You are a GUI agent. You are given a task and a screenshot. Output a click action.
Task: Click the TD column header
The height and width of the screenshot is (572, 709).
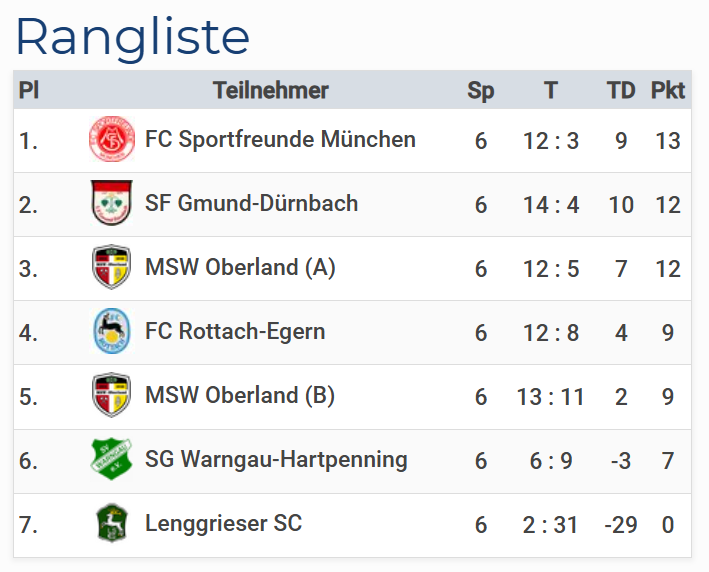click(x=621, y=91)
